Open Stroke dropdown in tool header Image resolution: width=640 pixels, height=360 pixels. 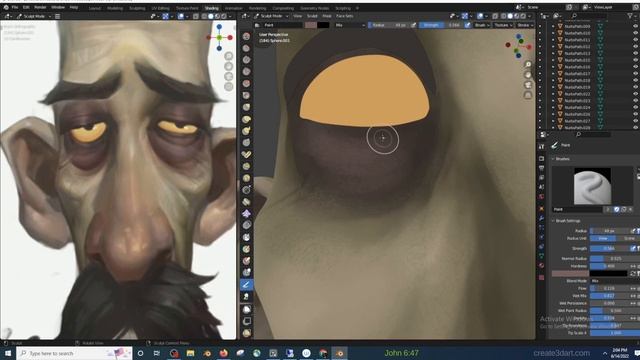(524, 25)
